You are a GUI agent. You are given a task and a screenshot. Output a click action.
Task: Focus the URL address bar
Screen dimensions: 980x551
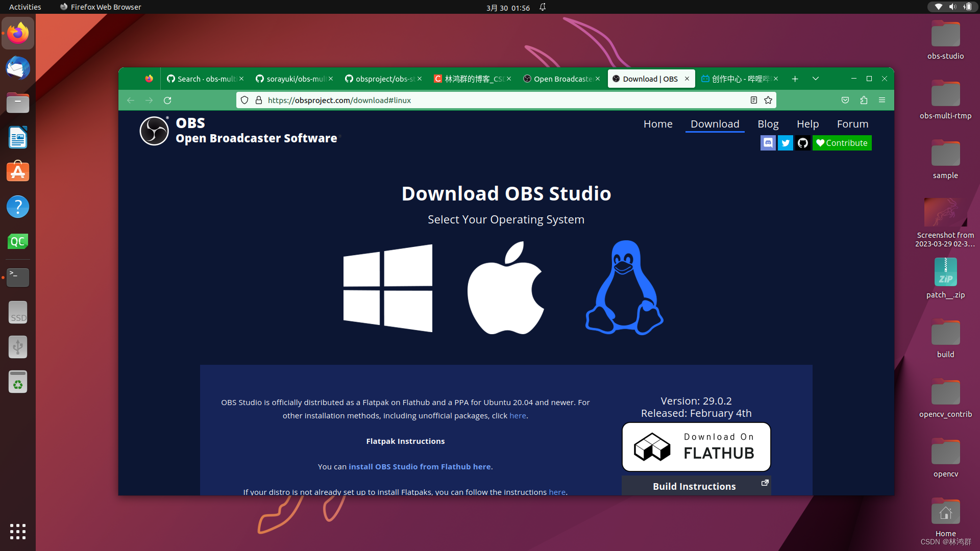tap(505, 101)
